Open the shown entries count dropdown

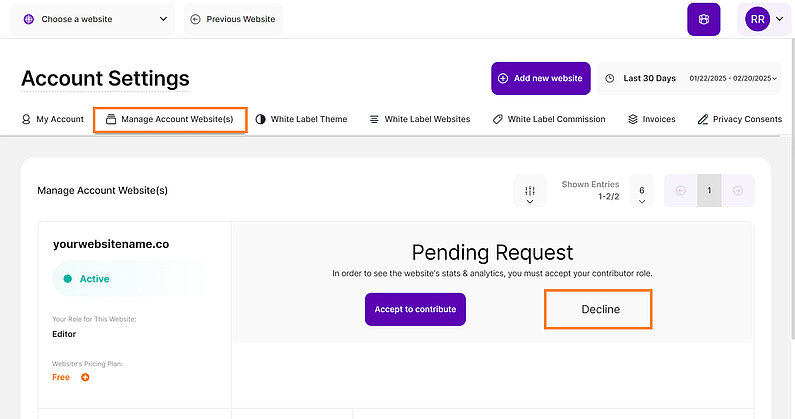pyautogui.click(x=641, y=191)
